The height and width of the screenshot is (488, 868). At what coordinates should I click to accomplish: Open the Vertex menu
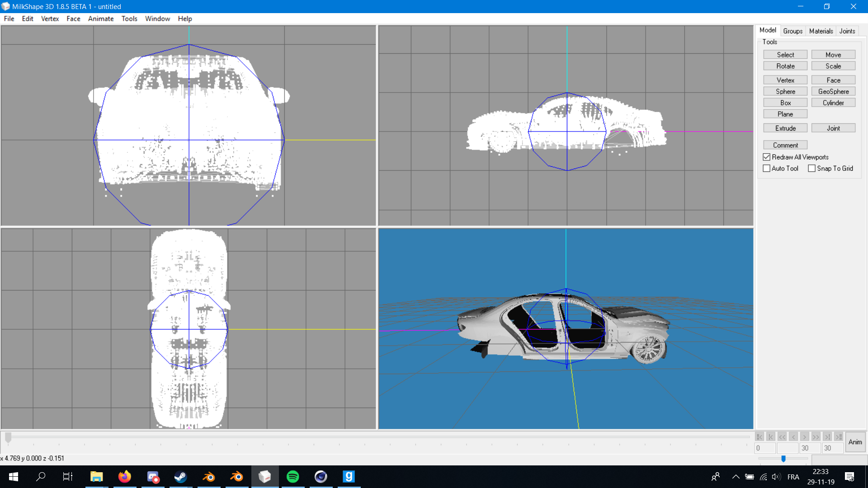50,19
